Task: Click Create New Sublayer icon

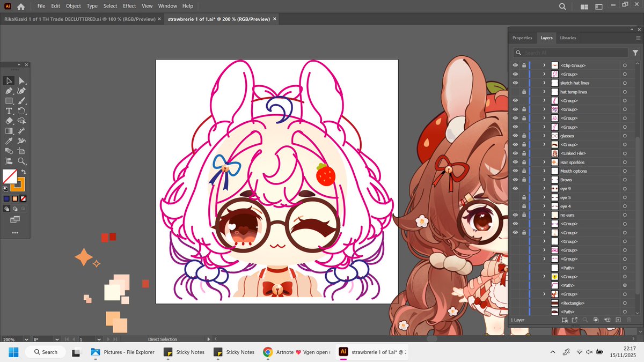Action: [607, 320]
